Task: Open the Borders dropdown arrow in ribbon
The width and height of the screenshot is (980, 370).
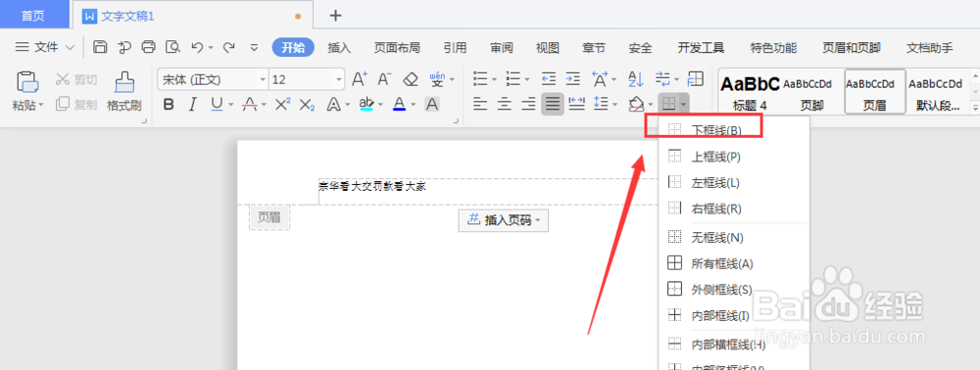Action: (x=684, y=104)
